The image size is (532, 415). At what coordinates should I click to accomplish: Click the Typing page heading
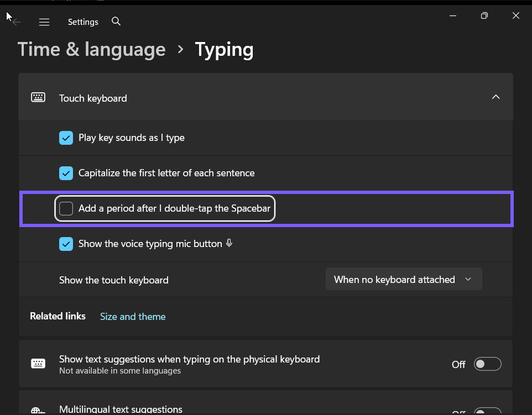coord(225,50)
